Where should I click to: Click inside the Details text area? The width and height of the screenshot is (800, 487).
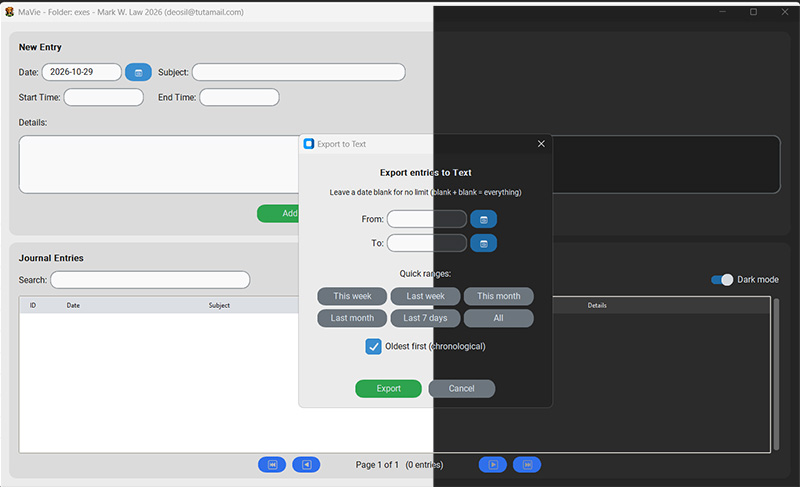tap(159, 164)
